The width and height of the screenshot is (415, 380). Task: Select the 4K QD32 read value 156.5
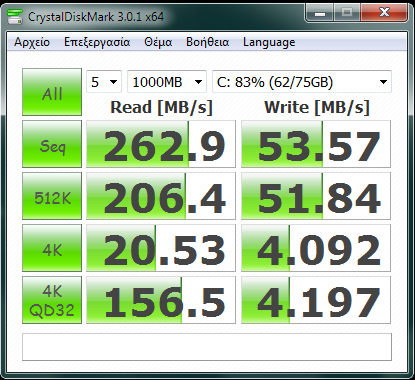pyautogui.click(x=161, y=300)
